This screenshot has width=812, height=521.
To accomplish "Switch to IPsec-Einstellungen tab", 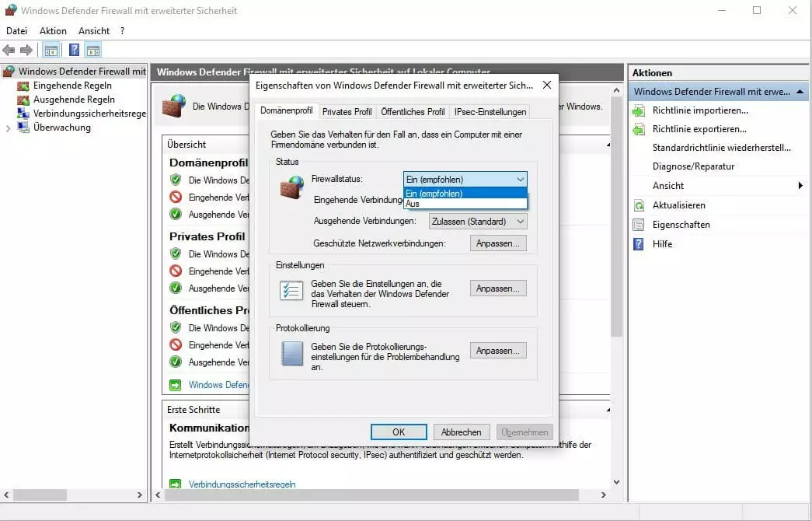I will (490, 111).
